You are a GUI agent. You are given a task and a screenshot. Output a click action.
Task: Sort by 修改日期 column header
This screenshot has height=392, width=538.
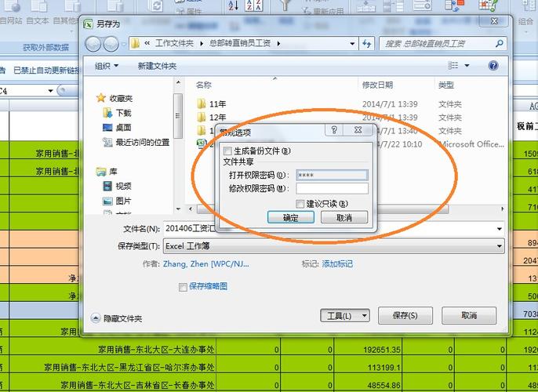(377, 85)
